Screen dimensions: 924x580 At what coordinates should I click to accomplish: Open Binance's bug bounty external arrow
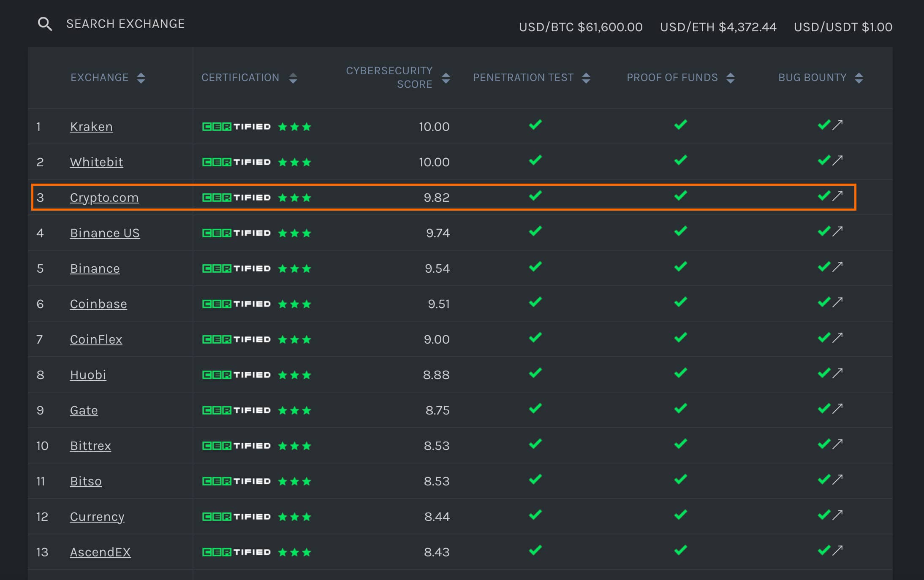point(837,267)
